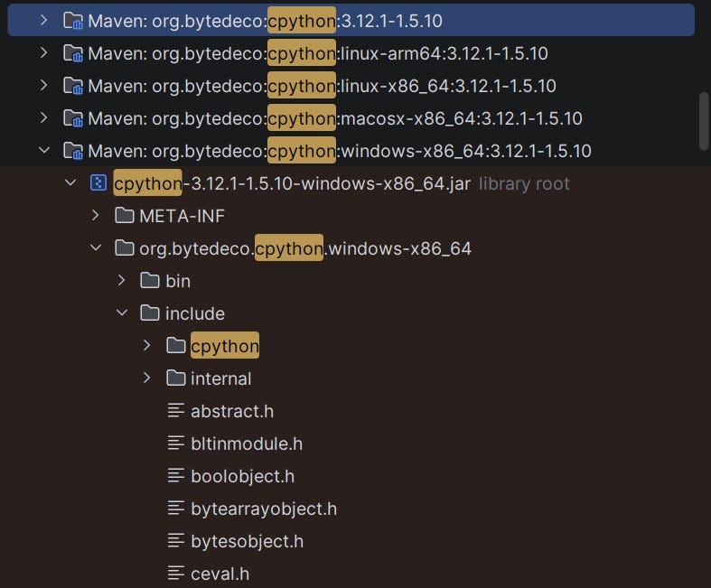
Task: Expand Maven cpython:3.12.1-1.5.10 library node
Action: [x=43, y=21]
